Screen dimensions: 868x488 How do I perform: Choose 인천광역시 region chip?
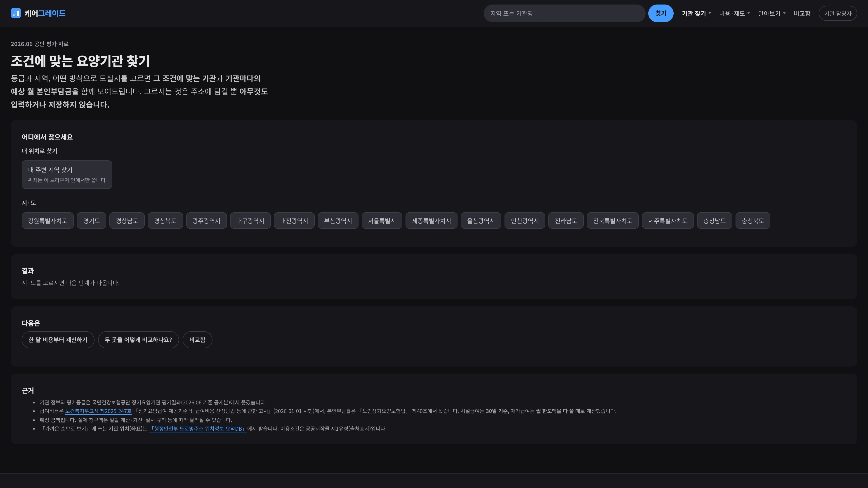525,221
